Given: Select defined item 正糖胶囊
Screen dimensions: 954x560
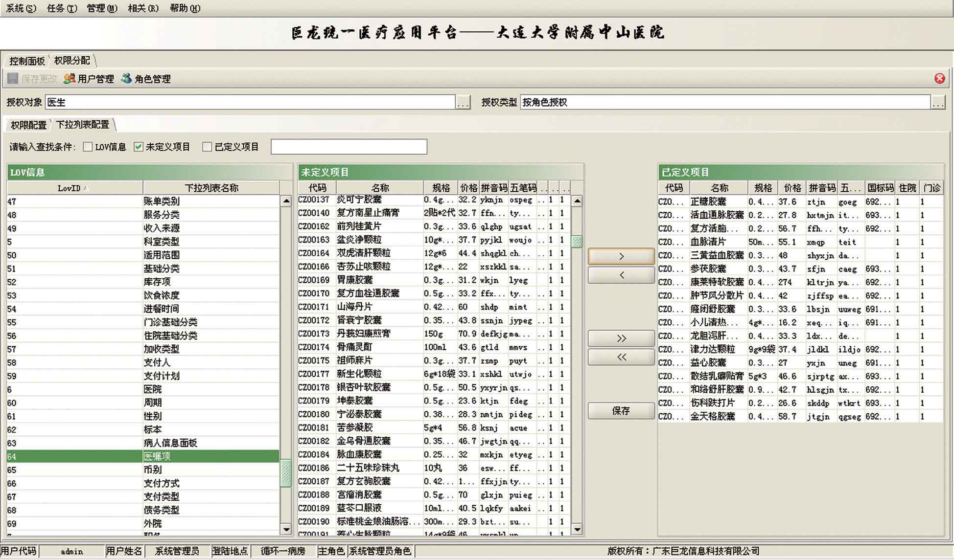Looking at the screenshot, I should (x=800, y=202).
